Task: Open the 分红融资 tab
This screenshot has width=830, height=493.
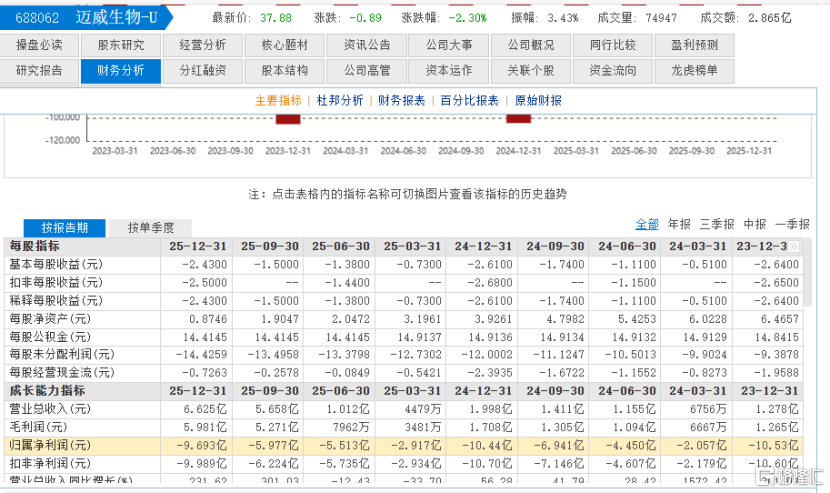Action: coord(203,70)
